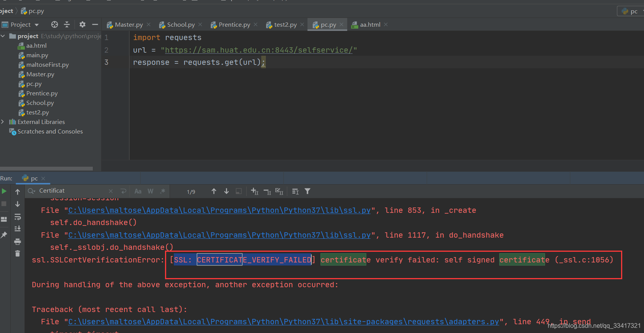Go to previous search occurrence
Viewport: 644px width, 333px height.
[214, 191]
